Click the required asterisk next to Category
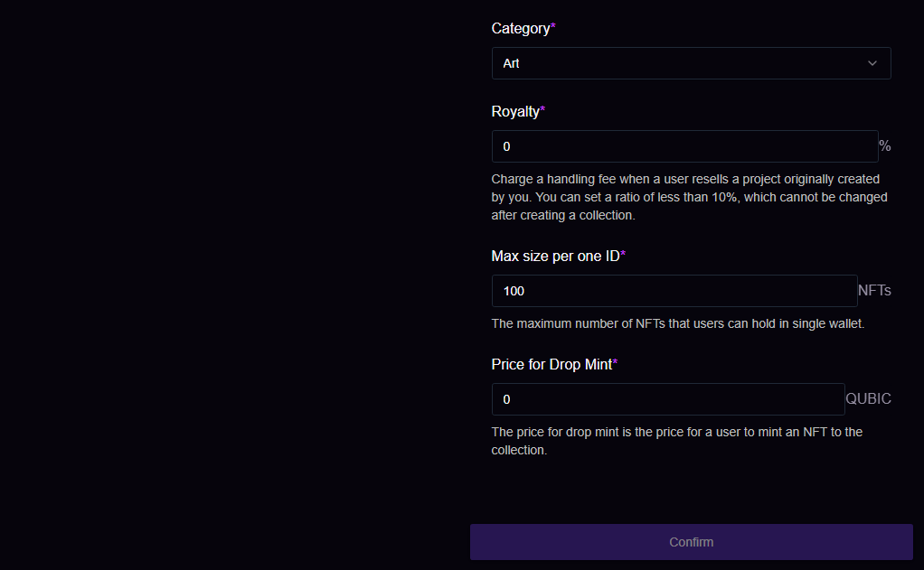This screenshot has height=570, width=924. point(553,28)
